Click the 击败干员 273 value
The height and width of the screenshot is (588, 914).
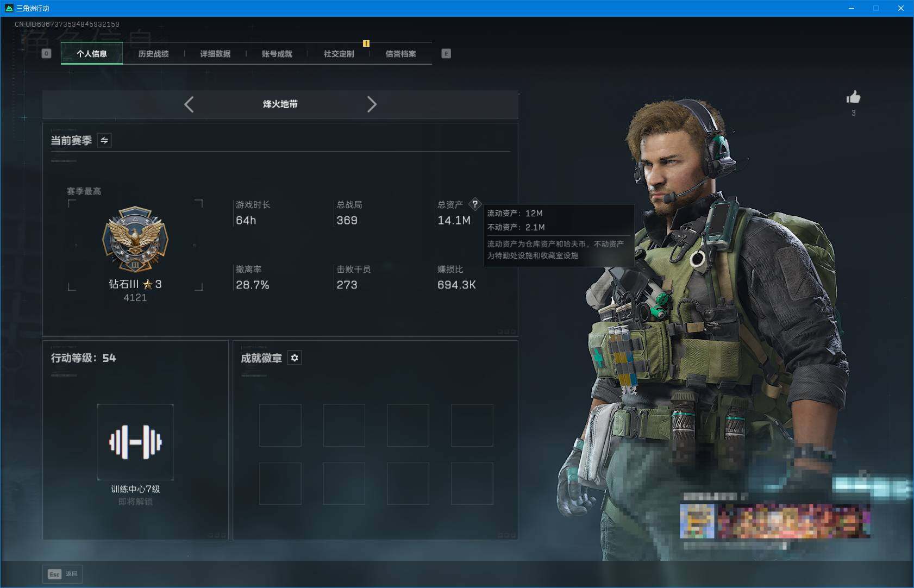pos(347,285)
